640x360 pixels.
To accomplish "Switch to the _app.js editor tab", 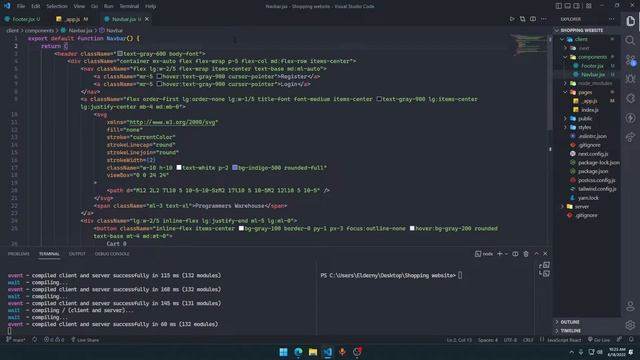I will coord(72,19).
